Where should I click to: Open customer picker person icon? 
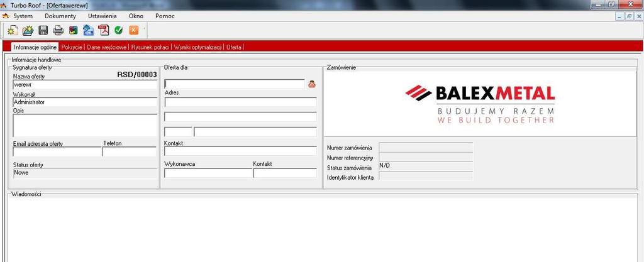[x=312, y=84]
